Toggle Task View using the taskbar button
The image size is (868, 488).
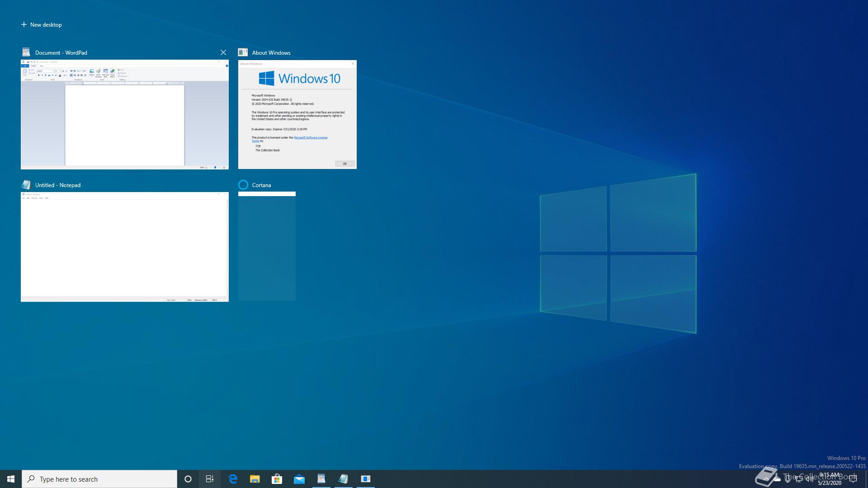pyautogui.click(x=210, y=479)
